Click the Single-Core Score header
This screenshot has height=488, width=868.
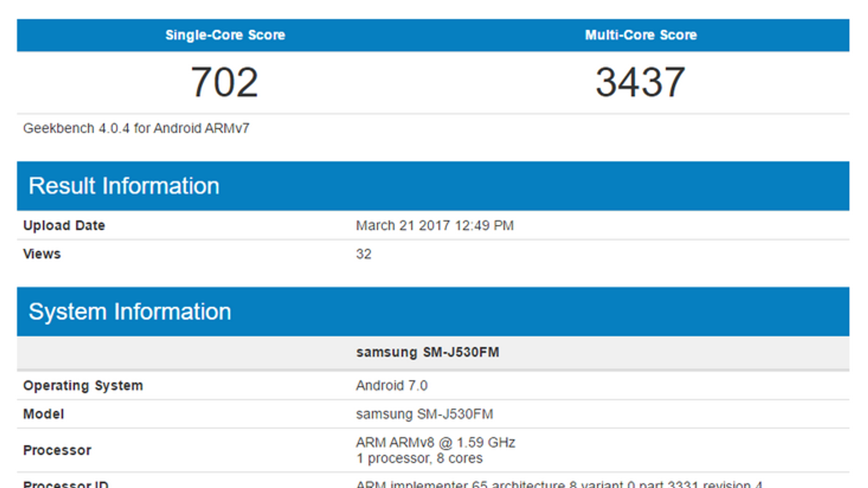[x=225, y=35]
